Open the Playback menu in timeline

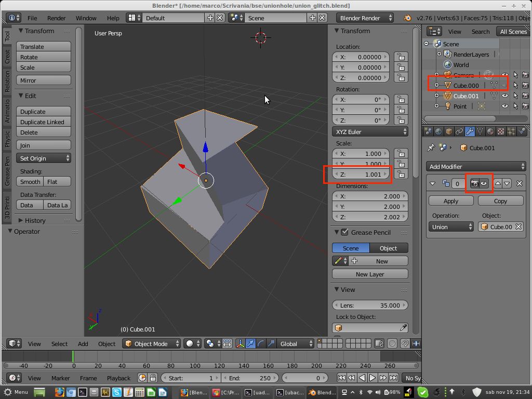[x=118, y=378]
